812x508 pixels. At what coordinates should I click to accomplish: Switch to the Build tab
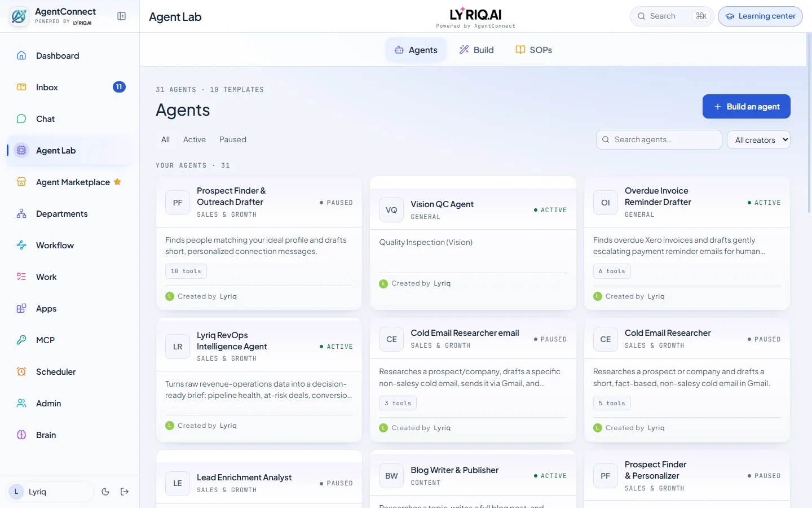click(476, 50)
